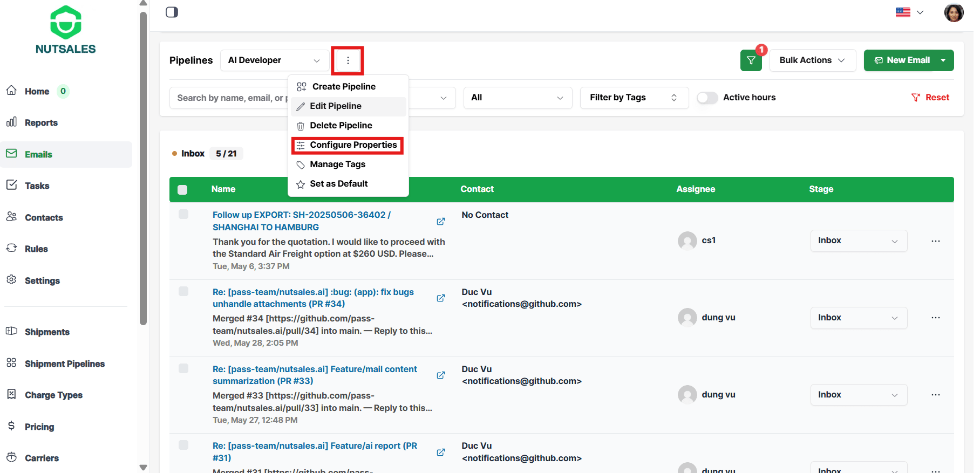The image size is (980, 473).
Task: Select Manage Tags from menu
Action: pyautogui.click(x=348, y=164)
